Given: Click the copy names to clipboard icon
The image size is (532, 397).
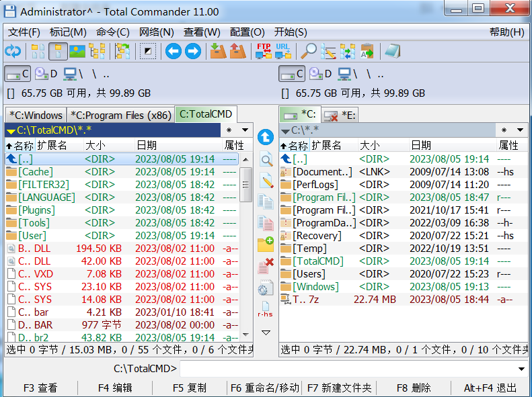Looking at the screenshot, I should click(367, 51).
